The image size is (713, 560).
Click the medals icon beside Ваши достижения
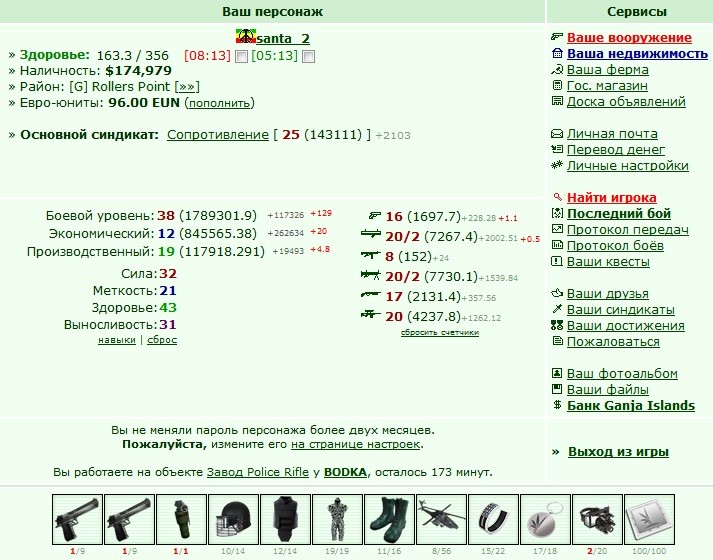click(557, 325)
